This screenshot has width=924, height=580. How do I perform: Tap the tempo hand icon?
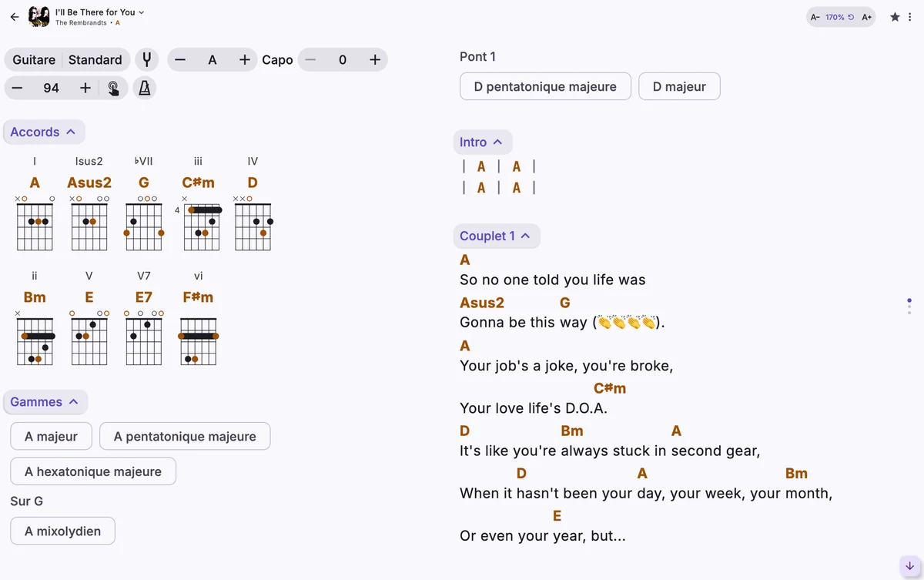pyautogui.click(x=113, y=88)
